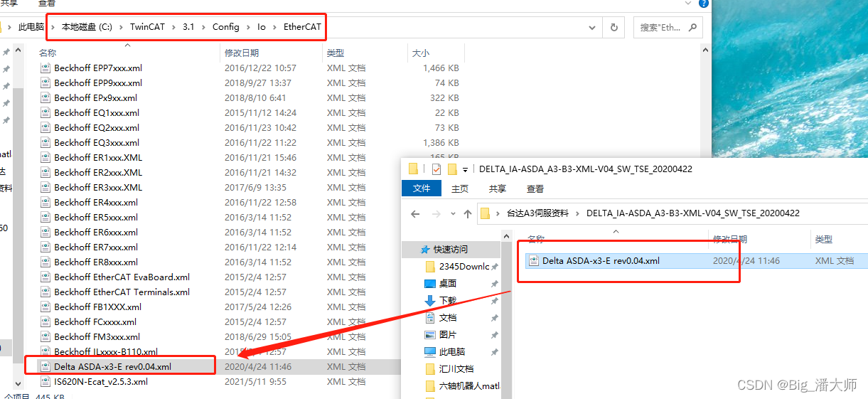Select Beckhoff EPP9xxx.xml file
Screen dimensions: 868x399
point(98,83)
